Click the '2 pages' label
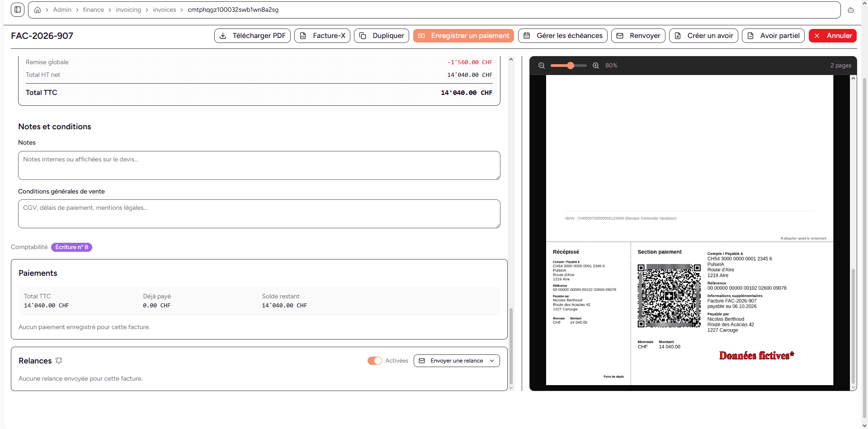 (x=840, y=66)
